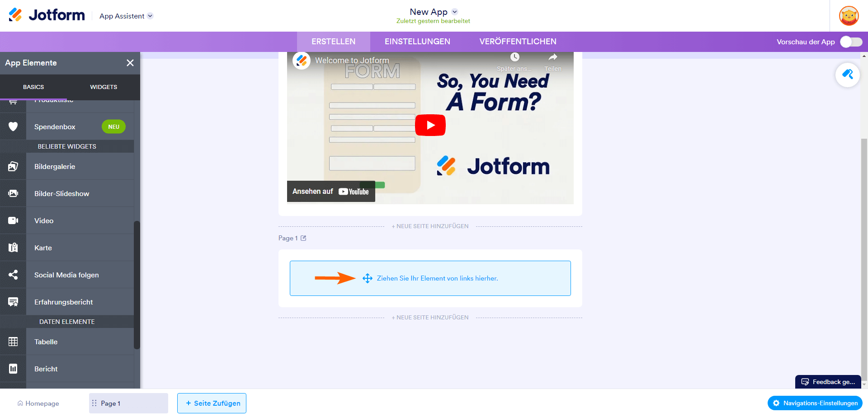Screen dimensions: 868x417
Task: Edit the Page 1 title icon
Action: [303, 238]
